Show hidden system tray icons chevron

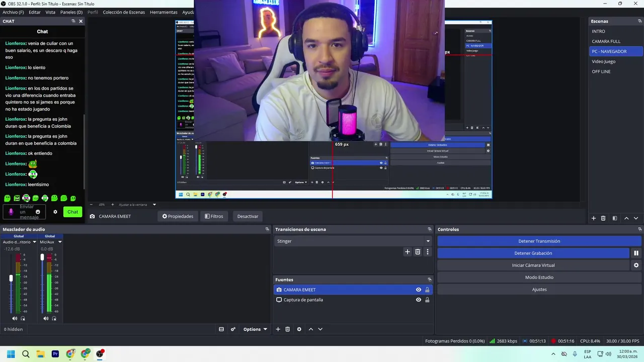[553, 354]
